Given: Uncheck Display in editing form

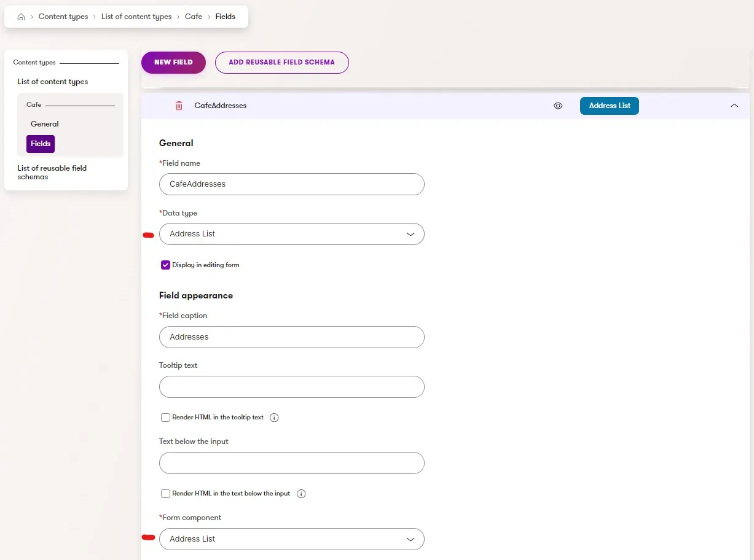Looking at the screenshot, I should (x=165, y=265).
